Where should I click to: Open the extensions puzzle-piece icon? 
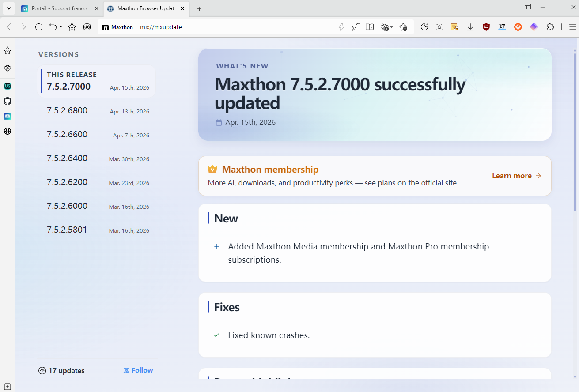tap(550, 27)
